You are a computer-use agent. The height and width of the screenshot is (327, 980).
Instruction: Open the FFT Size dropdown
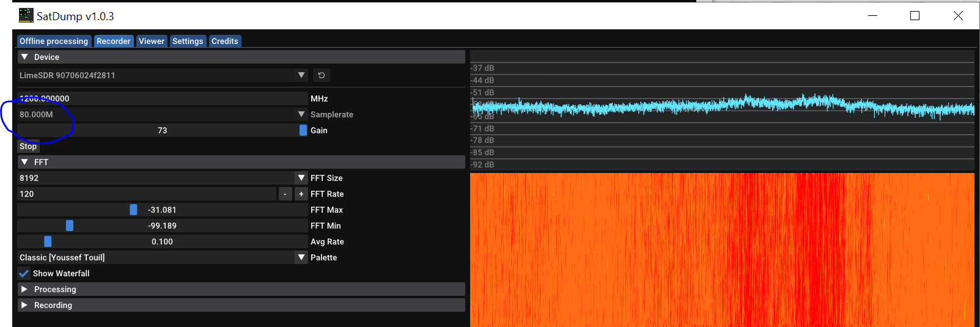[301, 178]
